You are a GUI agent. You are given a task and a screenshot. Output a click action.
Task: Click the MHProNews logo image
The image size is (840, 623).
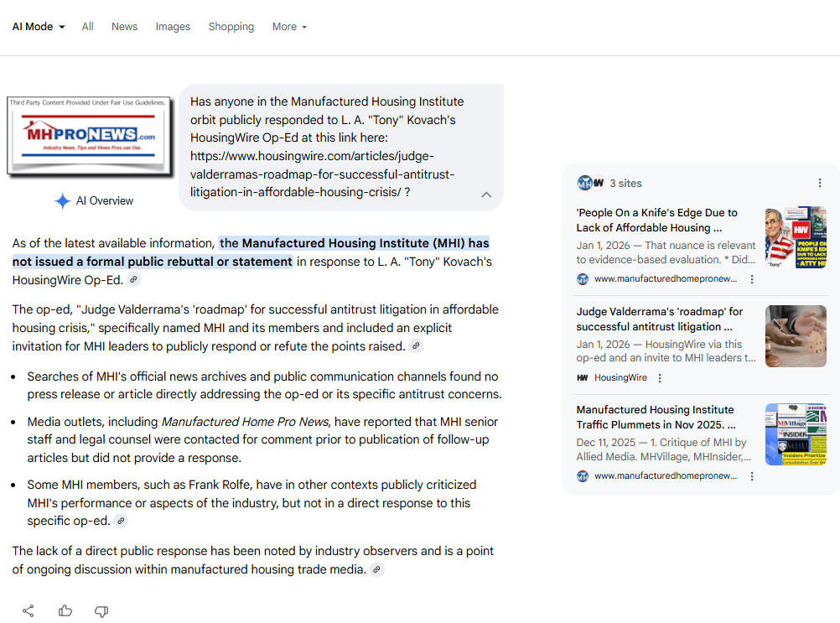(x=87, y=136)
